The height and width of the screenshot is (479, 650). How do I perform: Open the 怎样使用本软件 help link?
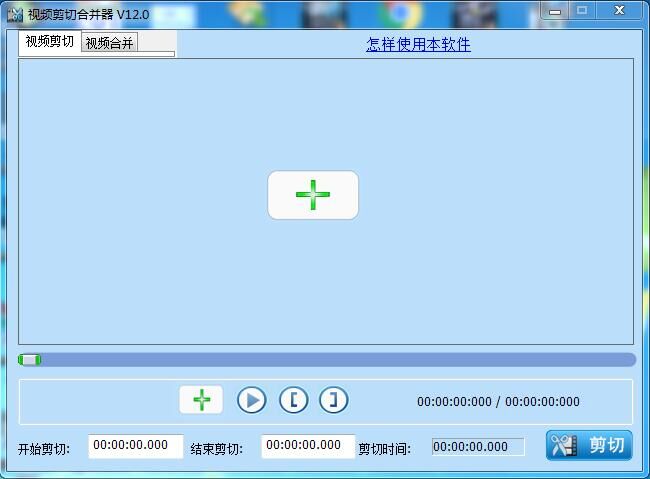point(418,44)
